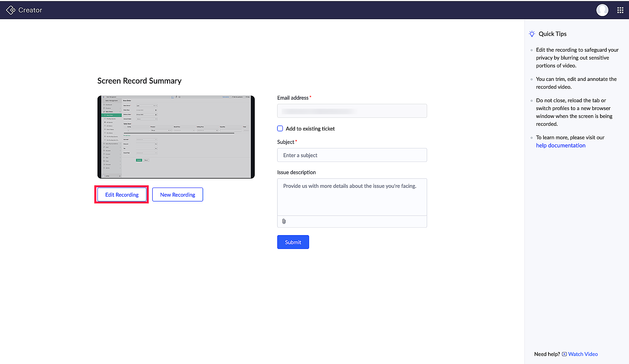Click the "Add to existing ticket" label text
The image size is (629, 364).
pos(310,129)
